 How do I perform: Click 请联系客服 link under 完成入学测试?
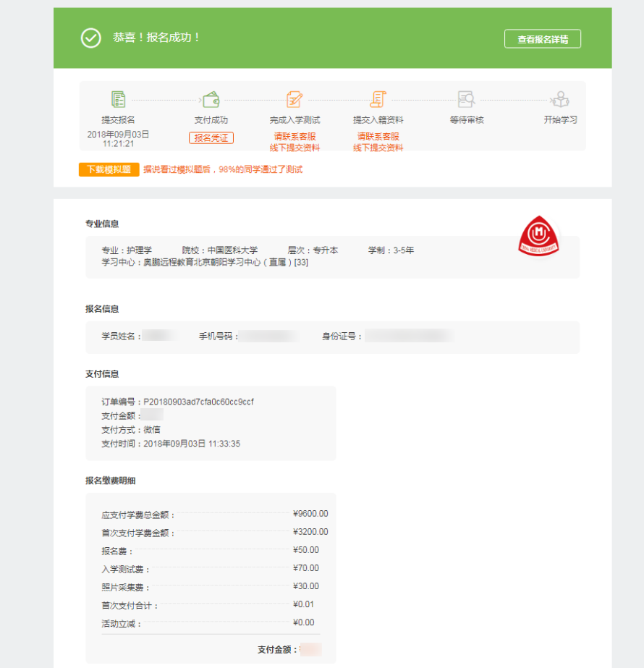tap(295, 135)
